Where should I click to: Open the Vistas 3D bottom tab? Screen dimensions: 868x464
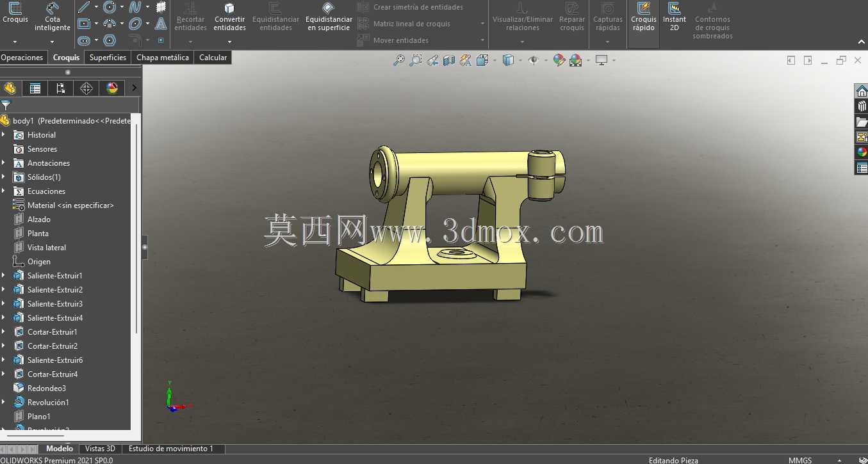pyautogui.click(x=100, y=449)
